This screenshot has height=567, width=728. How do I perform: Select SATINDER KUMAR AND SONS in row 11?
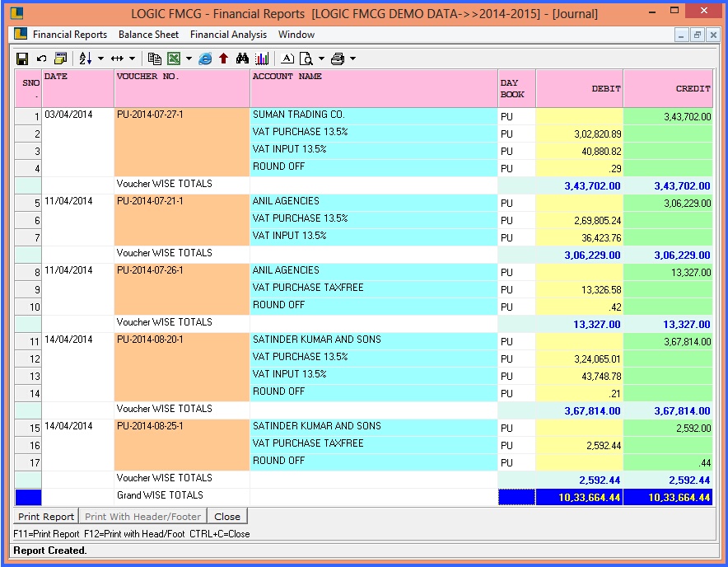pyautogui.click(x=374, y=340)
